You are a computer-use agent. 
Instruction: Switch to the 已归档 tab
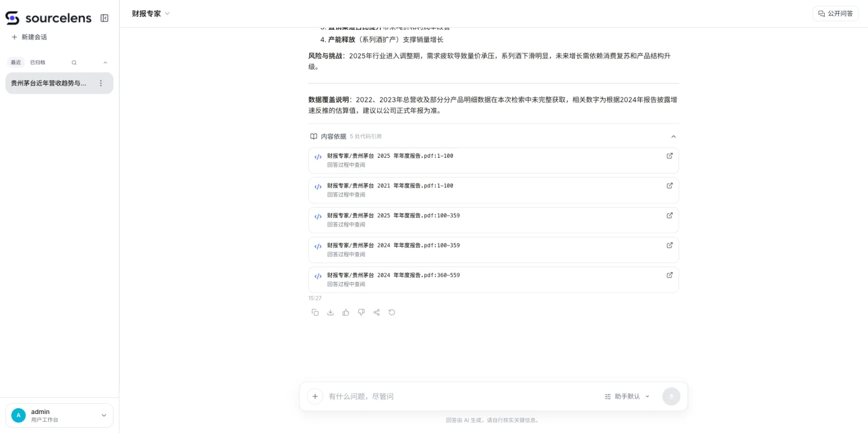pos(37,62)
